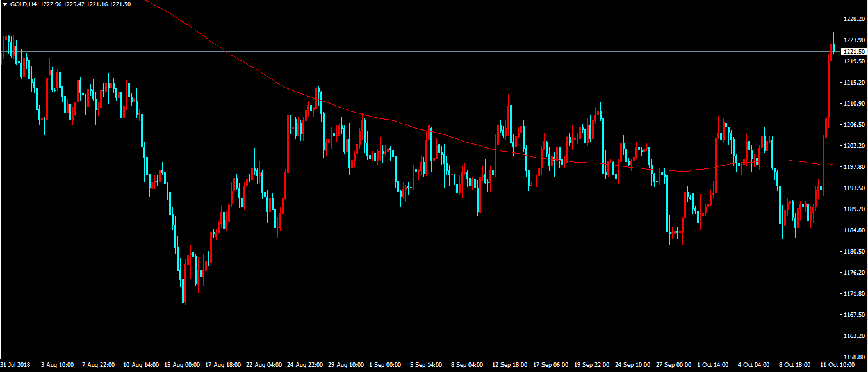The width and height of the screenshot is (868, 372).
Task: Click the 31 Jul 2018 date label
Action: (x=15, y=365)
